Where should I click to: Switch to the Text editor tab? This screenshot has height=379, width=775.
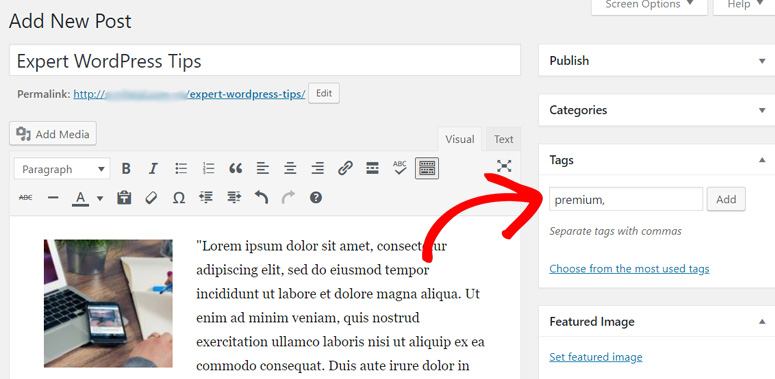point(503,139)
